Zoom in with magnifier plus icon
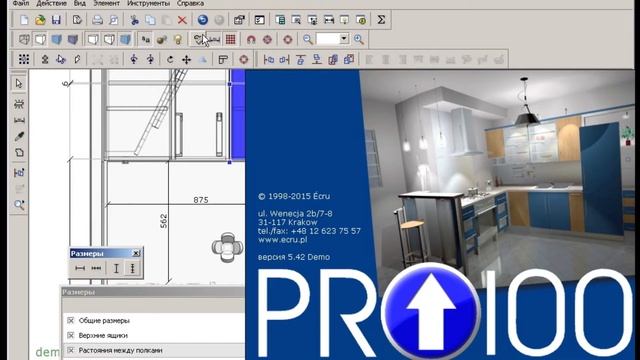Viewport: 640px width, 360px height. tap(358, 39)
